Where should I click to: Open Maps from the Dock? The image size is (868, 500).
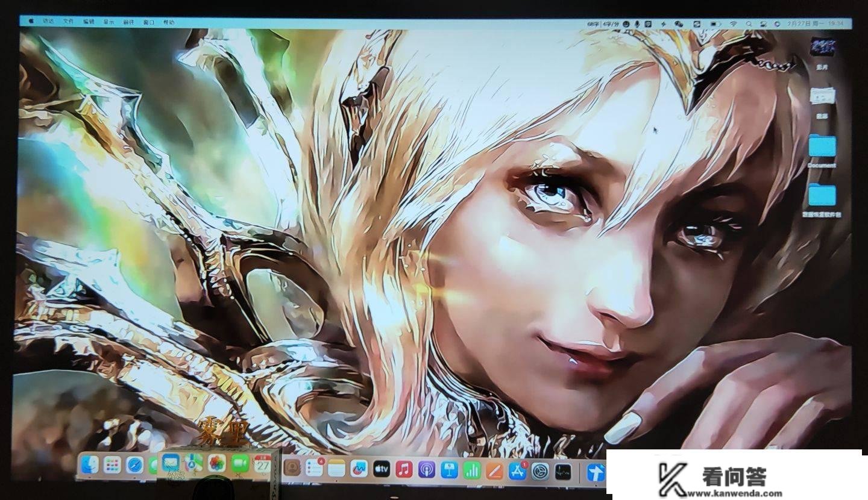[x=193, y=463]
